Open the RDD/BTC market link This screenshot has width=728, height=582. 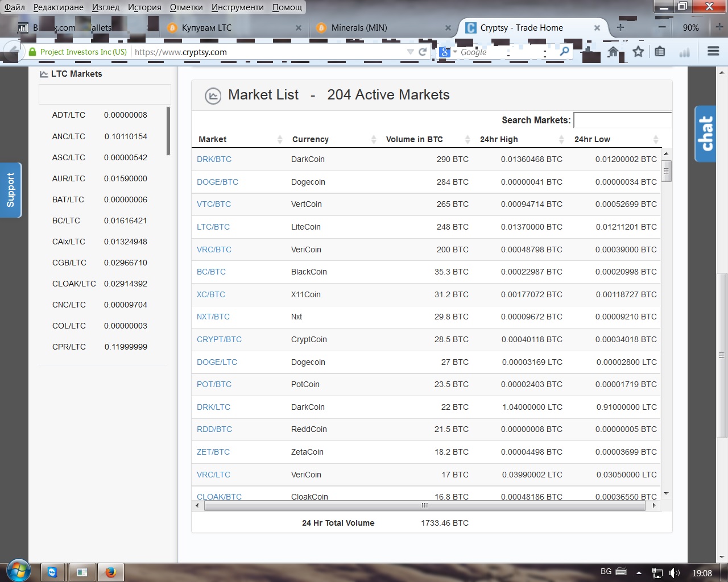(x=214, y=429)
